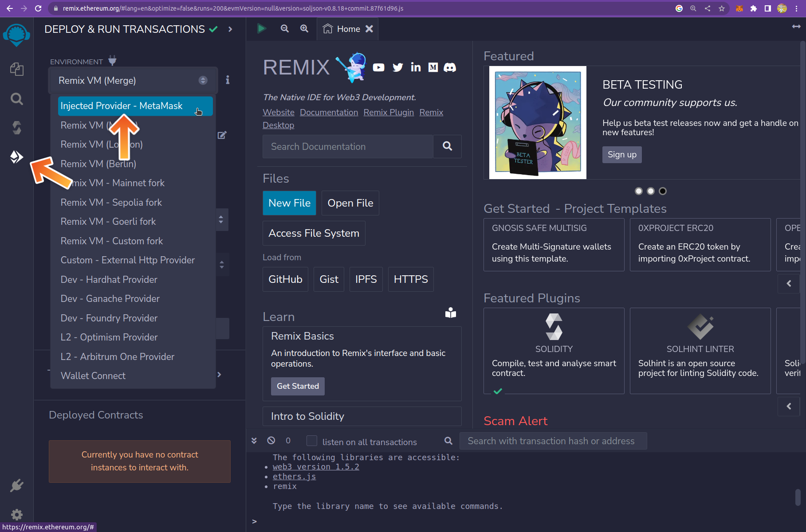Open the Plugin manager plug icon
Screen dimensions: 806x532
[x=16, y=485]
